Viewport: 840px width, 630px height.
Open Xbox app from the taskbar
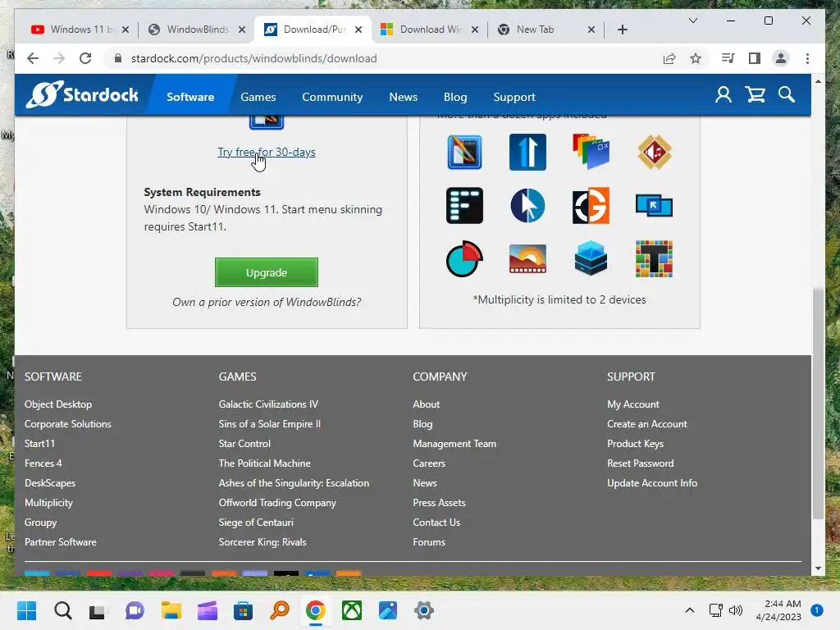tap(352, 610)
